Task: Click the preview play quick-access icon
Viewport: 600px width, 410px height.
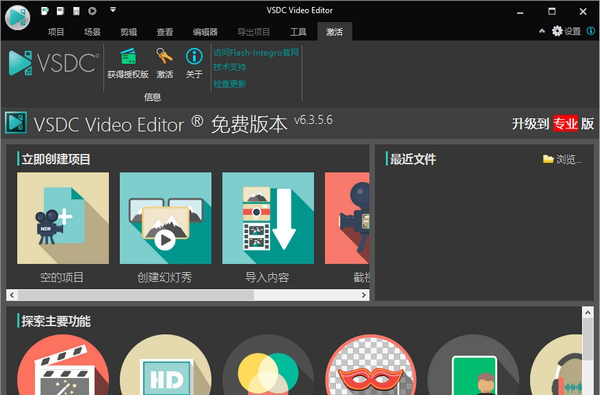Action: [92, 11]
